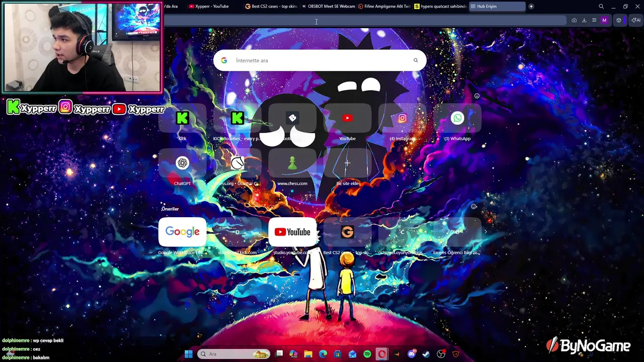
Task: Click the browser address bar
Action: click(x=365, y=20)
